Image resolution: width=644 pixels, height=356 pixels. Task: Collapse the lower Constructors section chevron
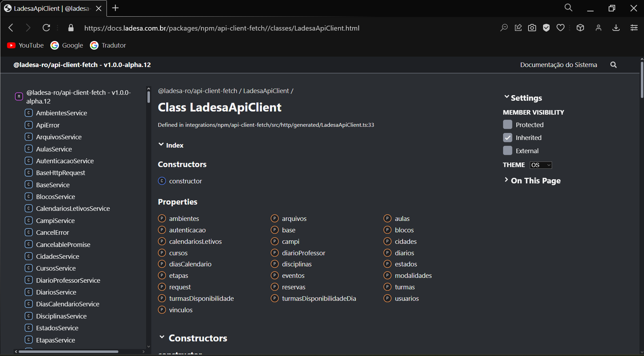162,337
